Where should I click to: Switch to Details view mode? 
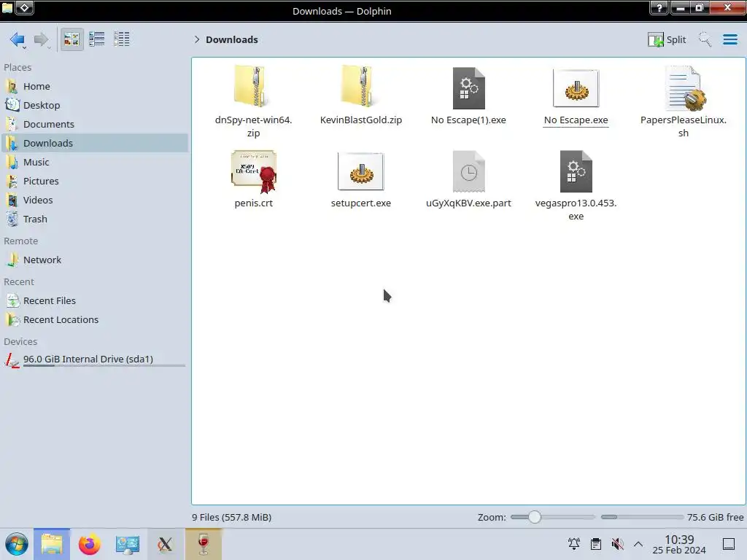click(122, 39)
